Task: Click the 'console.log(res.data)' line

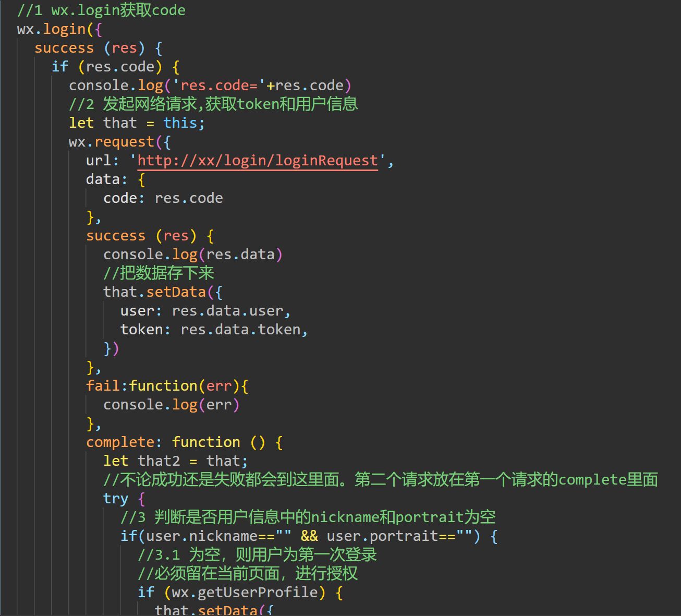Action: click(193, 255)
